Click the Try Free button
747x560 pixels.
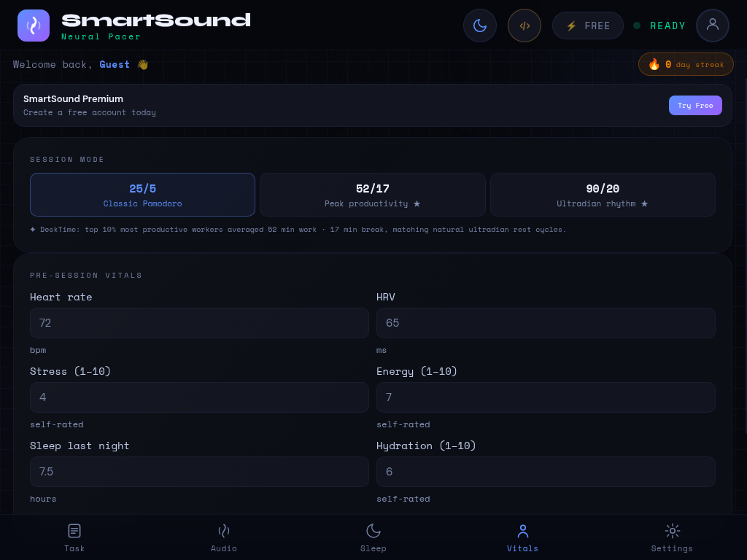695,105
